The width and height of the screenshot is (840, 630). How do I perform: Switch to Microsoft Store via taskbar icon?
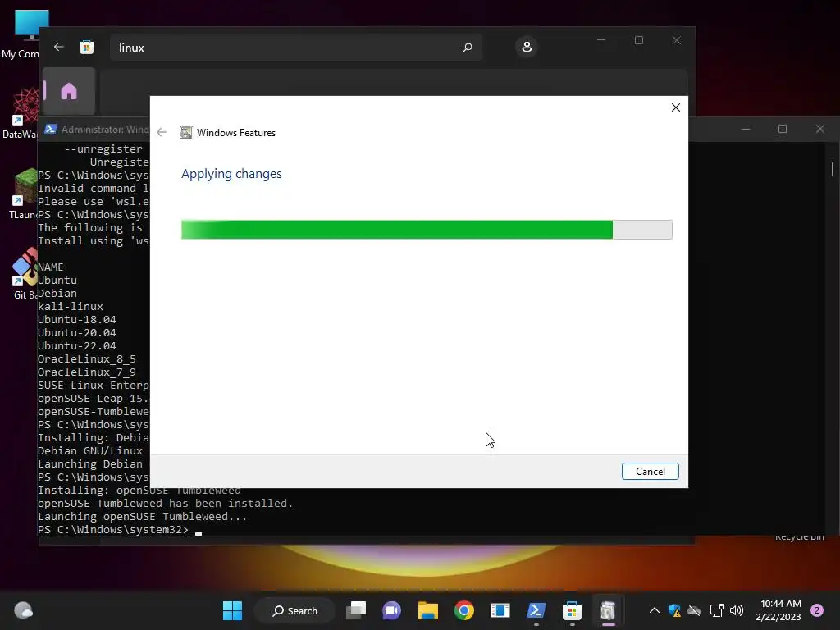(572, 610)
